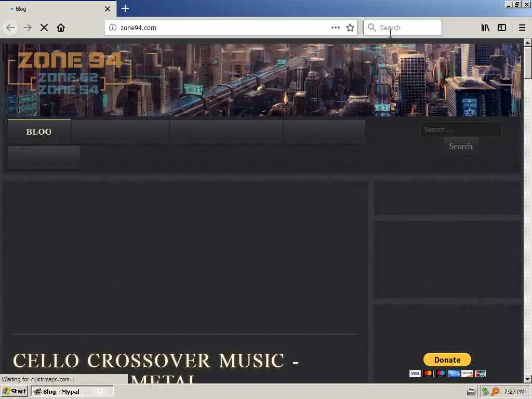Restore the browser window size
532x399 pixels.
[x=517, y=4]
